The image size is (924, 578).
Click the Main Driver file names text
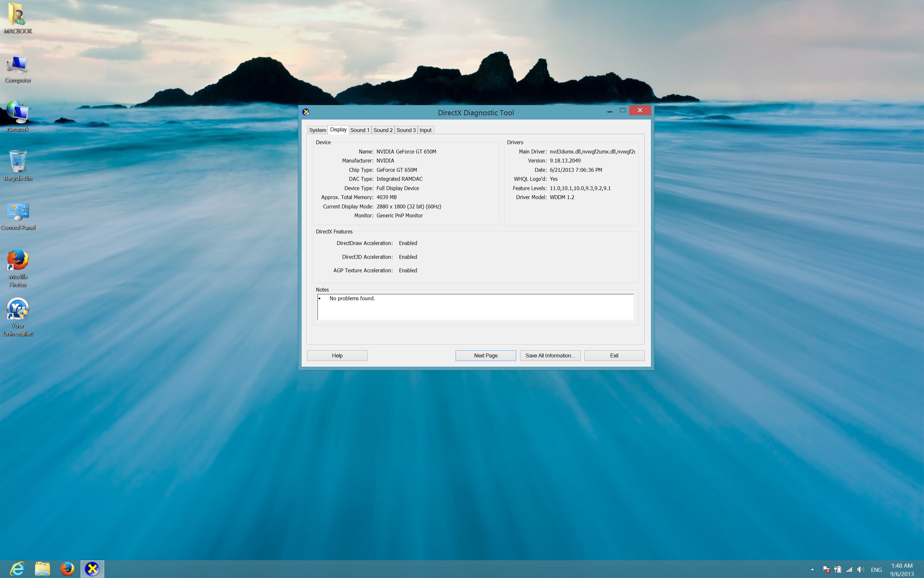coord(592,152)
